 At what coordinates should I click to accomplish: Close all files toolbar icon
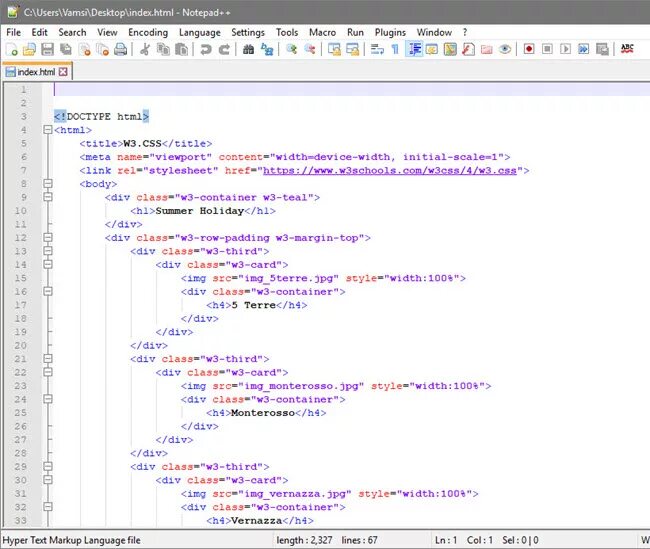pyautogui.click(x=102, y=49)
